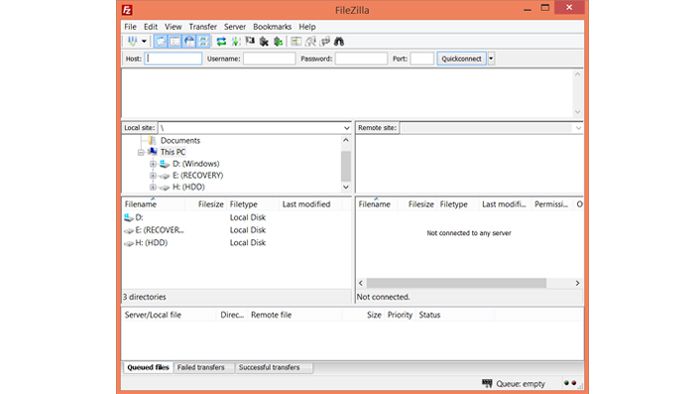The image size is (700, 394).
Task: Open the Transfer menu
Action: point(203,27)
